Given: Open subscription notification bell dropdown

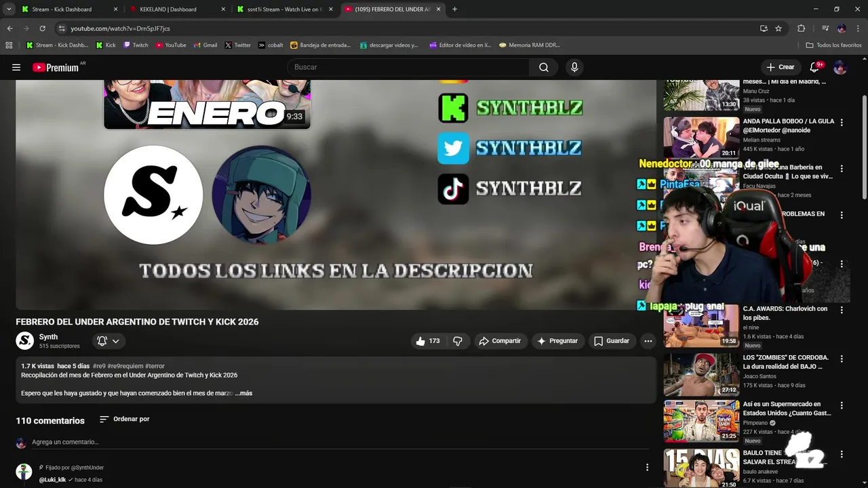Looking at the screenshot, I should point(108,341).
